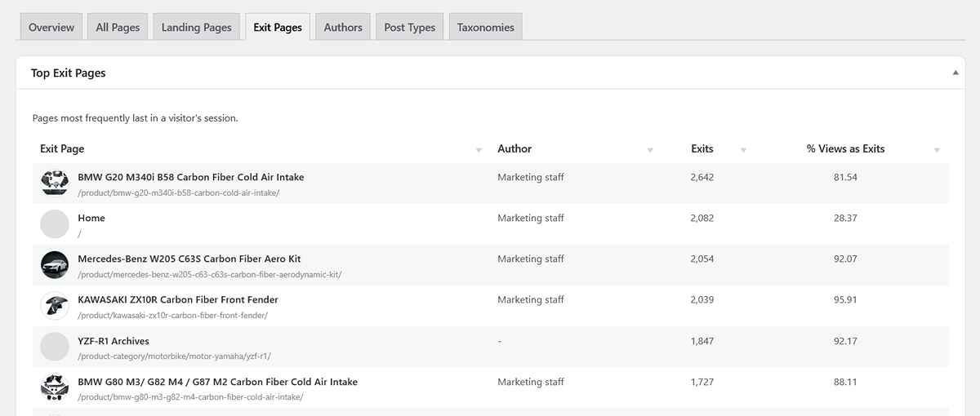Click the 81.54 percent value
Screen dimensions: 980x416
845,177
